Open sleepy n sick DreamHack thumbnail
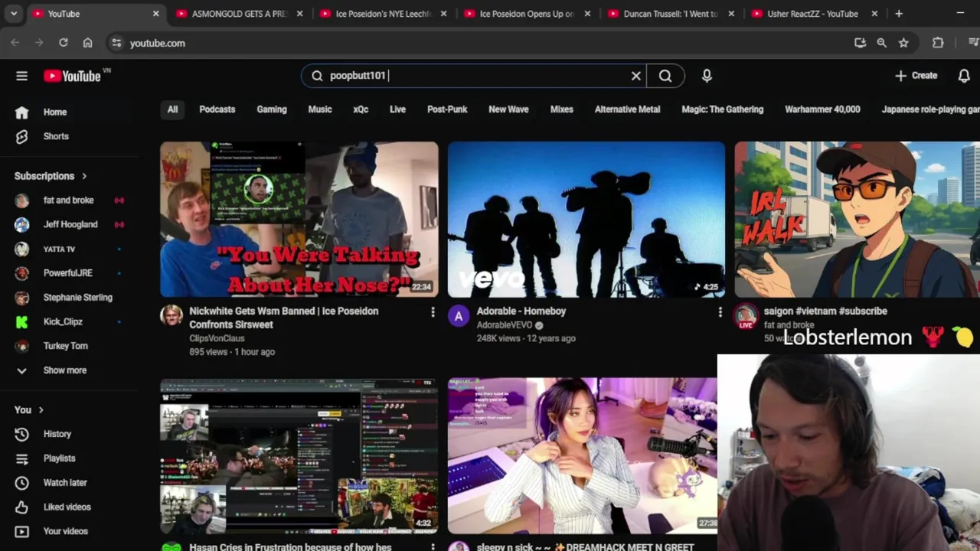This screenshot has height=551, width=980. coord(583,456)
